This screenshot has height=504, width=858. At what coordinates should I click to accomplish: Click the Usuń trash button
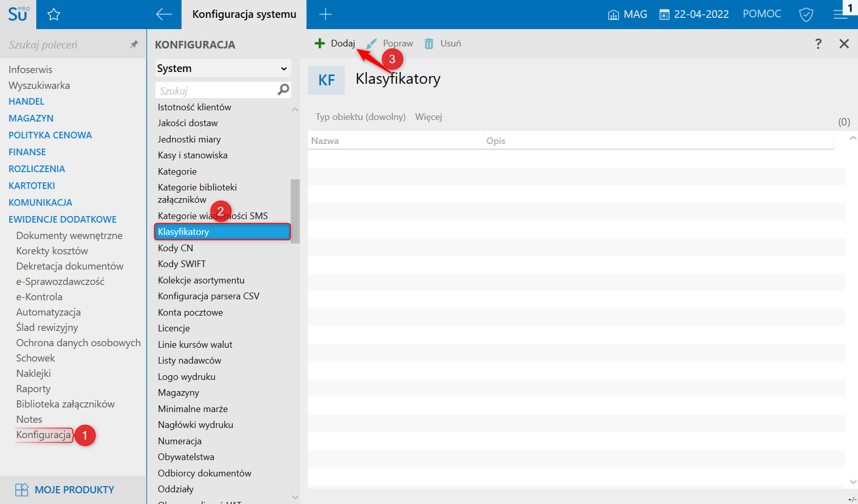pos(443,43)
